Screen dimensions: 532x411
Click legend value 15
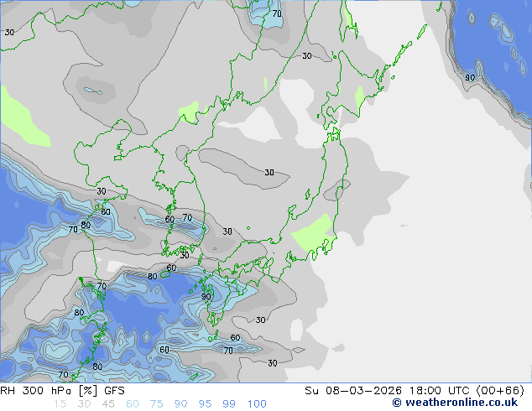(60, 404)
